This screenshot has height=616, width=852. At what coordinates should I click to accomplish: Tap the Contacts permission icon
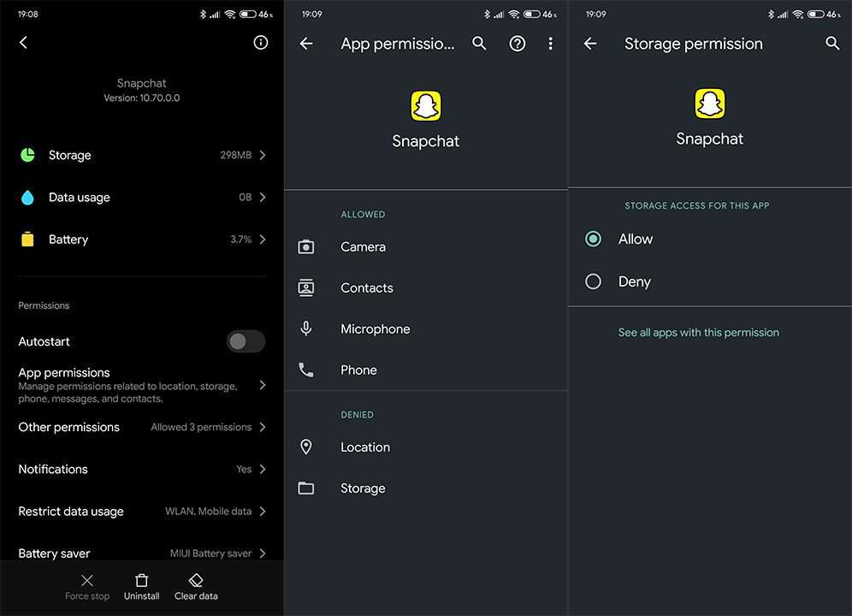coord(306,287)
